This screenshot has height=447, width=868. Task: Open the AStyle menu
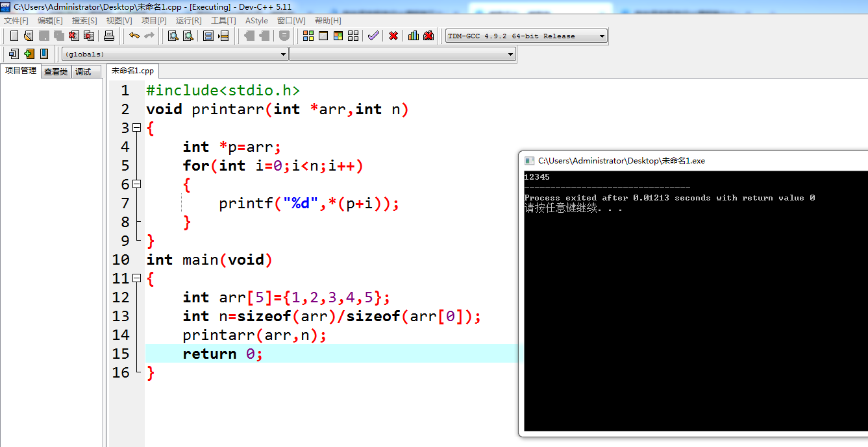(256, 21)
